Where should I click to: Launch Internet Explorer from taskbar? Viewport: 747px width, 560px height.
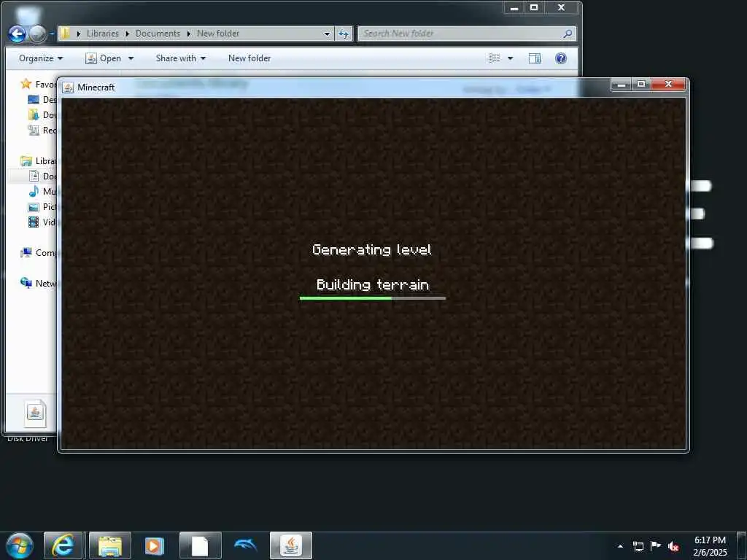(x=63, y=545)
